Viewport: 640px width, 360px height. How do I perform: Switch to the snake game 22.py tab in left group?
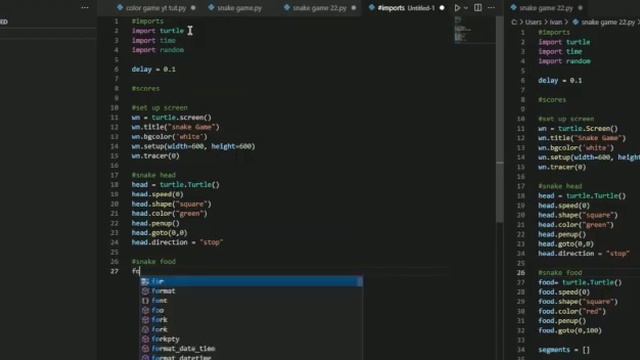(319, 8)
